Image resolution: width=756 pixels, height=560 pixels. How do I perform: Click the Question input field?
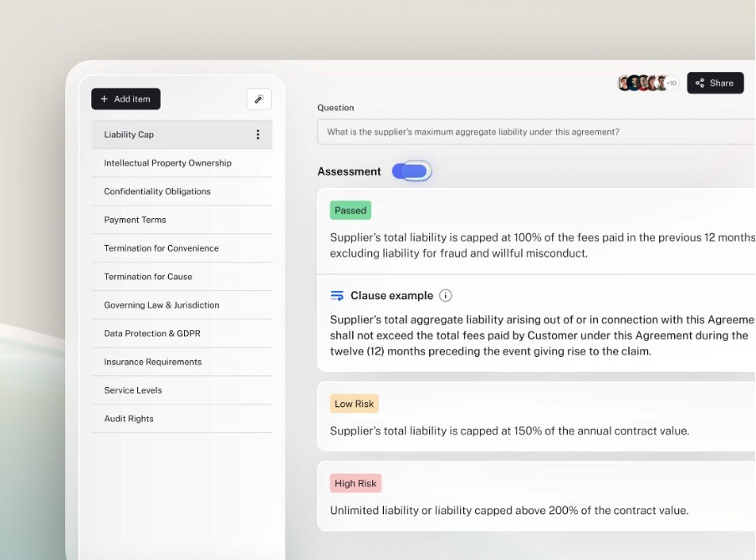coord(535,132)
